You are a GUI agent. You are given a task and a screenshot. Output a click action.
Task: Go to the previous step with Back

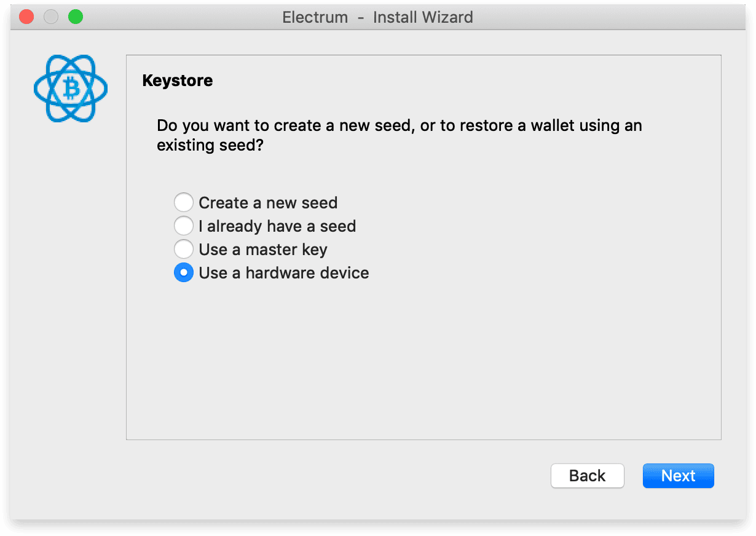point(587,476)
